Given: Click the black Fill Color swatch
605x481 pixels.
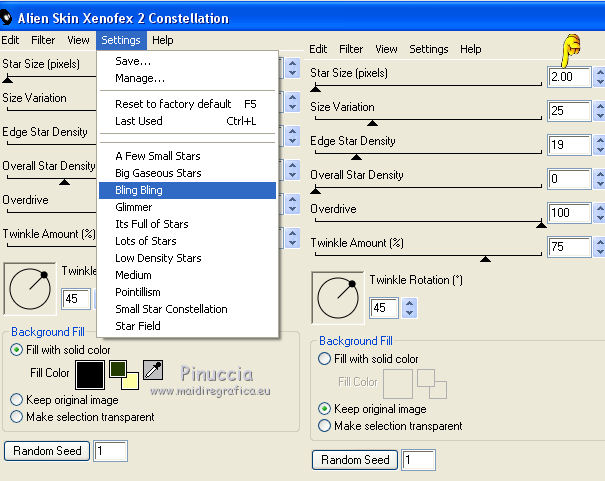Looking at the screenshot, I should 90,375.
